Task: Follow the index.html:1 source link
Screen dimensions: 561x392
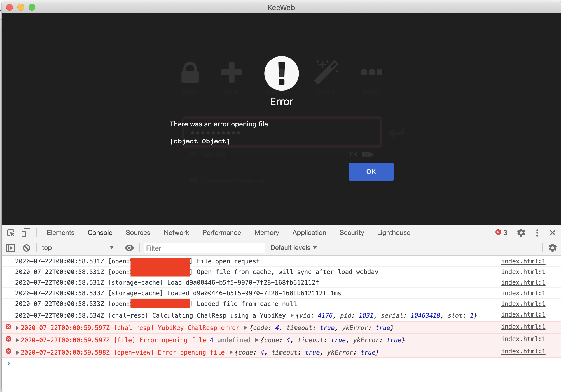Action: [x=523, y=261]
